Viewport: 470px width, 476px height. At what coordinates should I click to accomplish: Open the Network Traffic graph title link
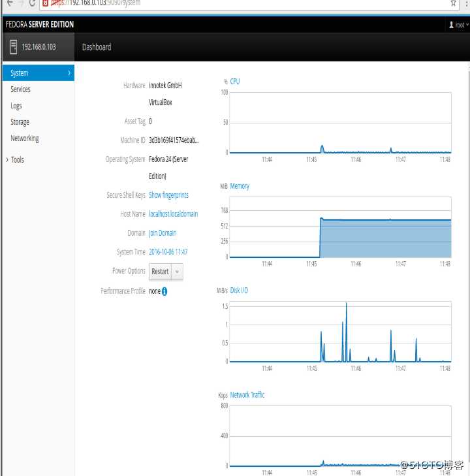(x=247, y=395)
